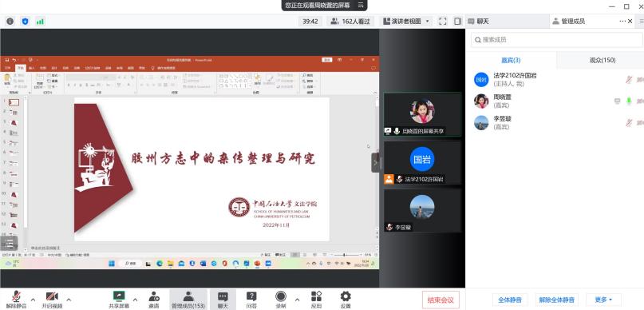Open video options arrow beside 开启视频
Screen dimensions: 644x310
pos(69,300)
